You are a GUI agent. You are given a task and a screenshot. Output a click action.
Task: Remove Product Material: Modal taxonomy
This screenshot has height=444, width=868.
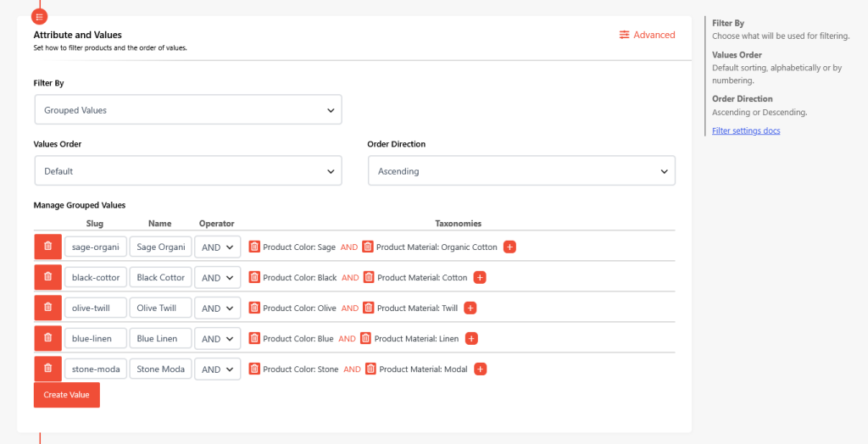[x=370, y=369]
